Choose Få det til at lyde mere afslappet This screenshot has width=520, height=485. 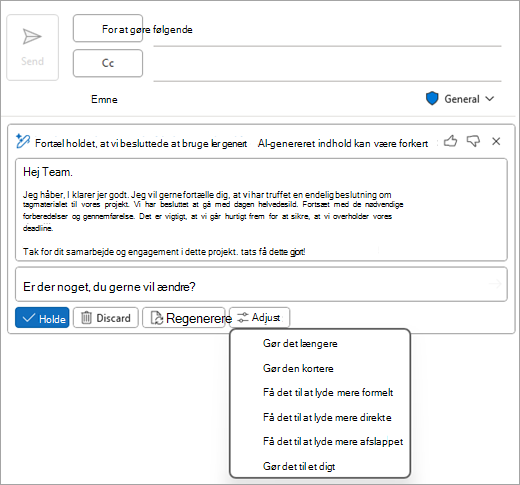coord(333,441)
